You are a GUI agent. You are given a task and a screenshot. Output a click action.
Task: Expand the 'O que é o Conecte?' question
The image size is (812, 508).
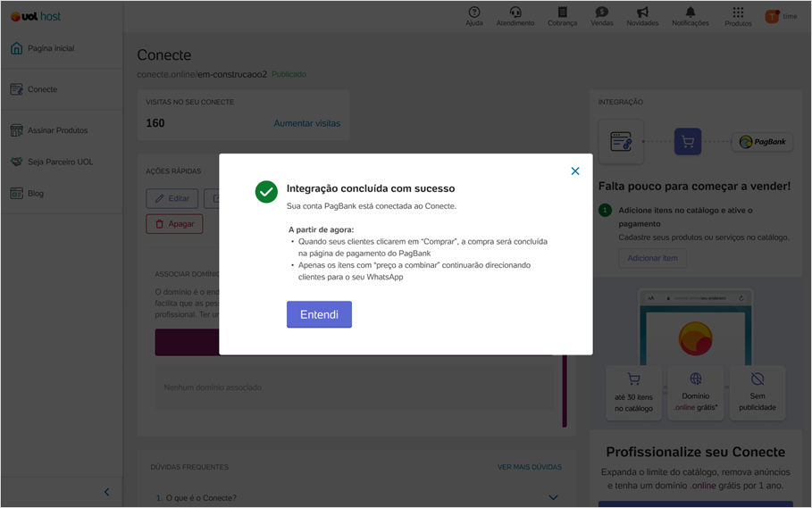click(553, 497)
